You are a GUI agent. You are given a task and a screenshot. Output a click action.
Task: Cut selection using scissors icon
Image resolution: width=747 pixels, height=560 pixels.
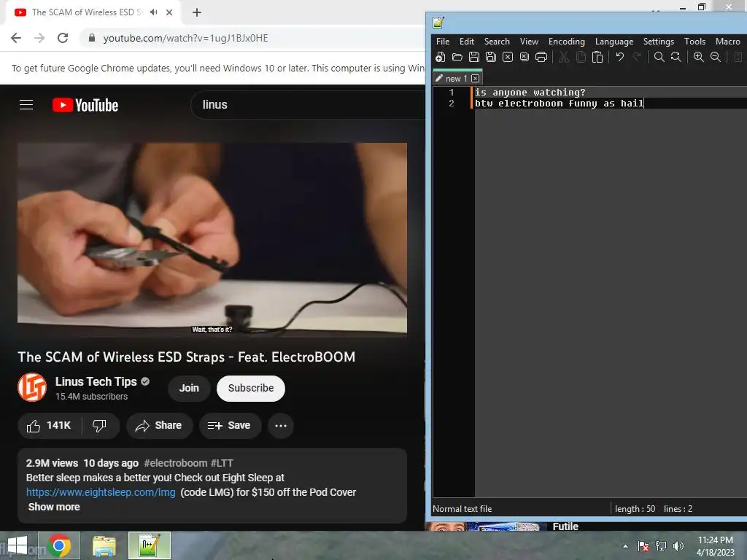564,57
